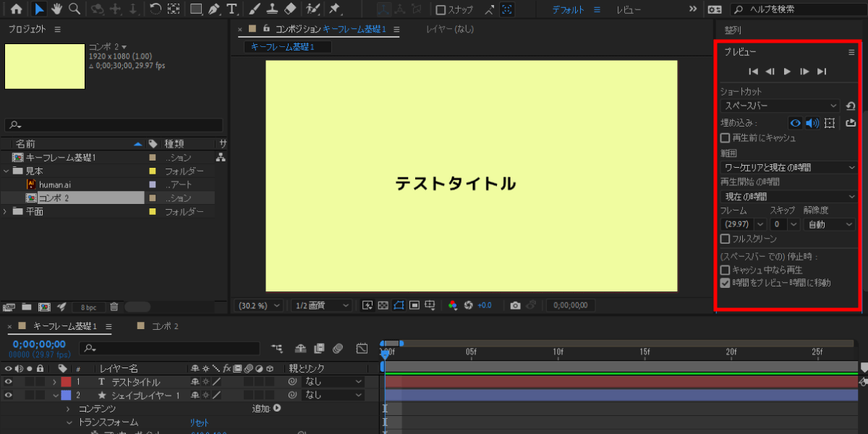Jump to last frame in プレビュー panel
868x434 pixels.
pyautogui.click(x=821, y=71)
